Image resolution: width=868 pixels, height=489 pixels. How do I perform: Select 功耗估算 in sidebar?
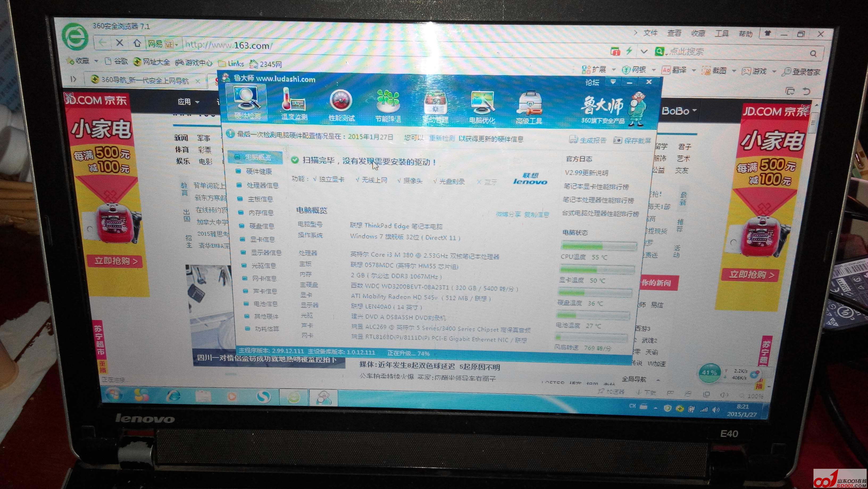[x=266, y=329]
